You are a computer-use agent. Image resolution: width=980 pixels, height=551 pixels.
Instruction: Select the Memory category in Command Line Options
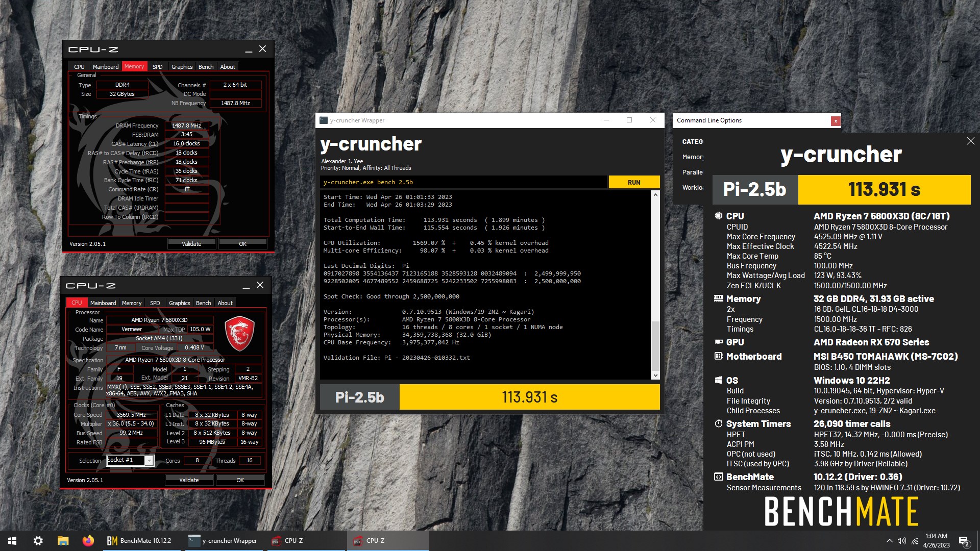693,157
